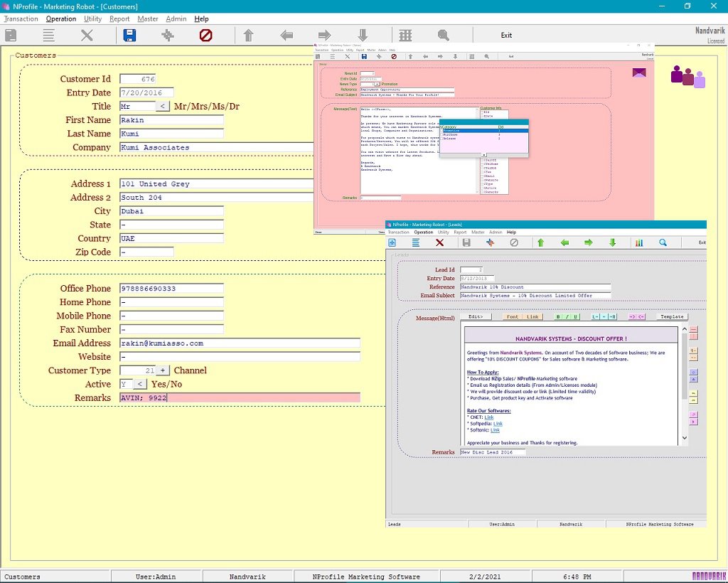
Task: Click the Font button in Leads window
Action: (x=513, y=316)
